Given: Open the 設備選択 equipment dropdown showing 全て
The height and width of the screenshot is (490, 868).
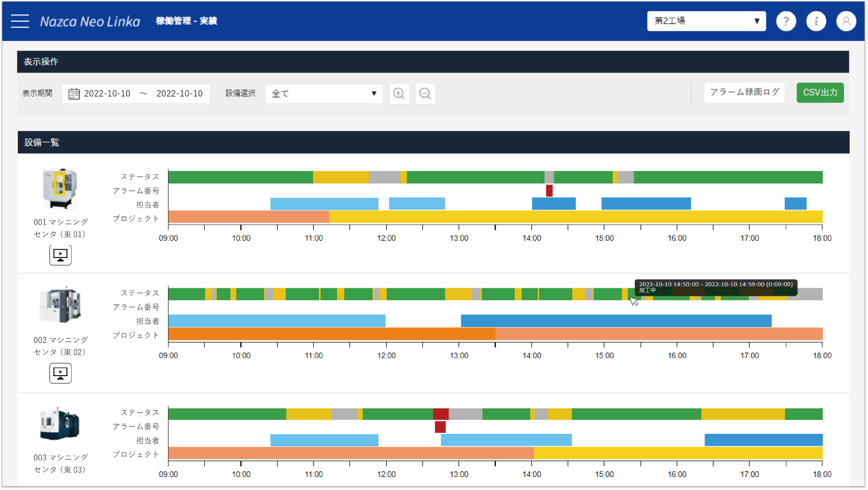Looking at the screenshot, I should point(324,94).
